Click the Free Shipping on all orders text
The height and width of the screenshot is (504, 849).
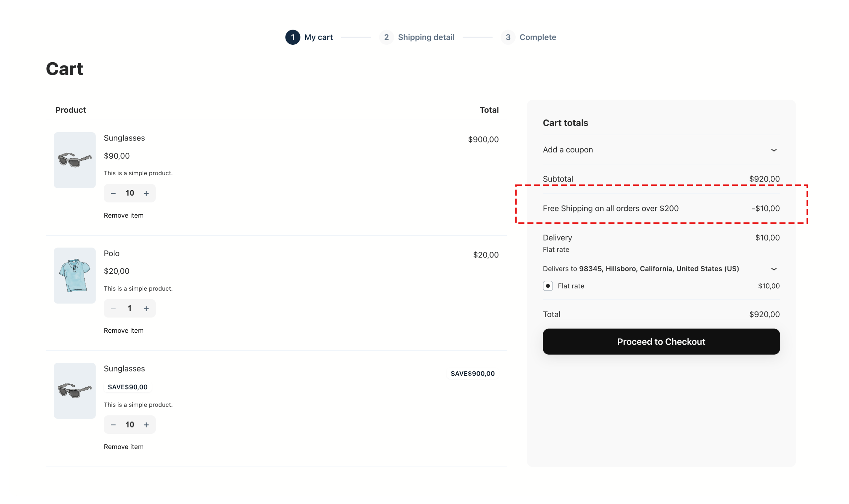[611, 208]
